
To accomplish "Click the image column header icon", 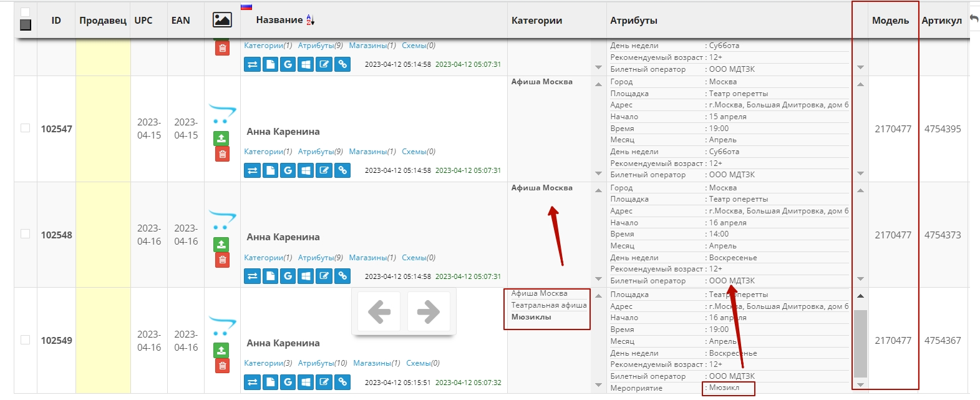I will point(222,20).
